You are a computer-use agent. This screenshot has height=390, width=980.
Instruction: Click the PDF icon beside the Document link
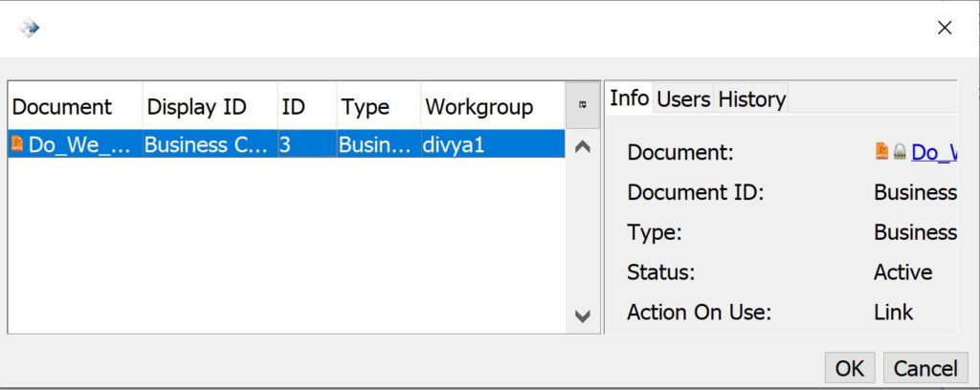882,152
